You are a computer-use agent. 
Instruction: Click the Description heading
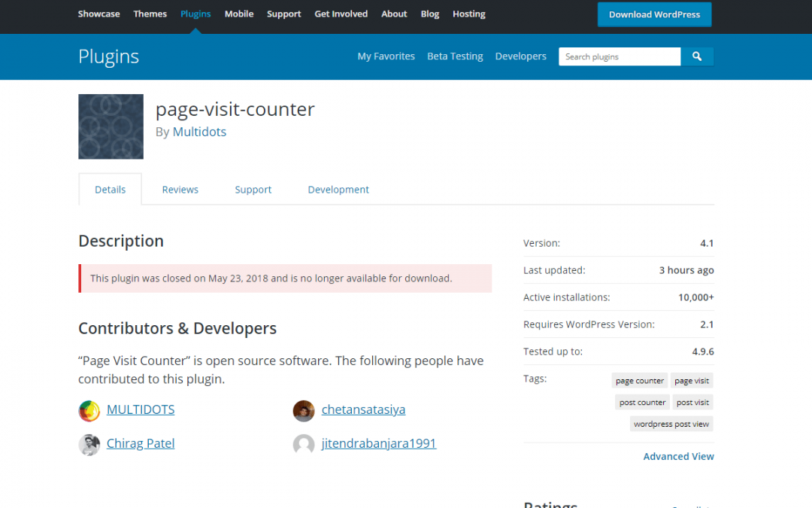121,241
